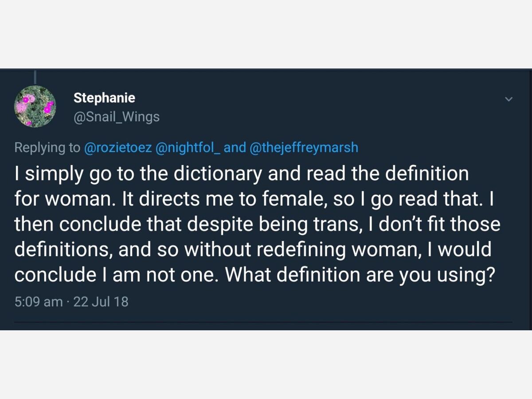Open Stephanie's flower profile picture
Screen dimensions: 532x399
pos(35,106)
